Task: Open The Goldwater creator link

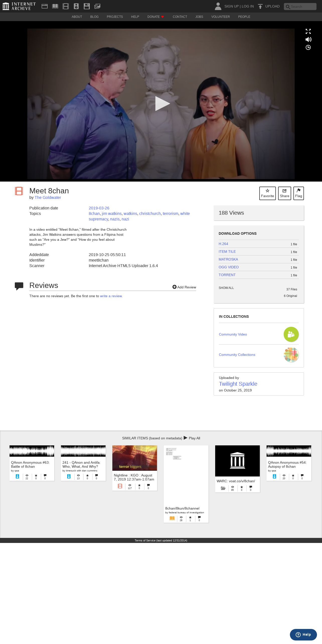Action: coord(48,198)
